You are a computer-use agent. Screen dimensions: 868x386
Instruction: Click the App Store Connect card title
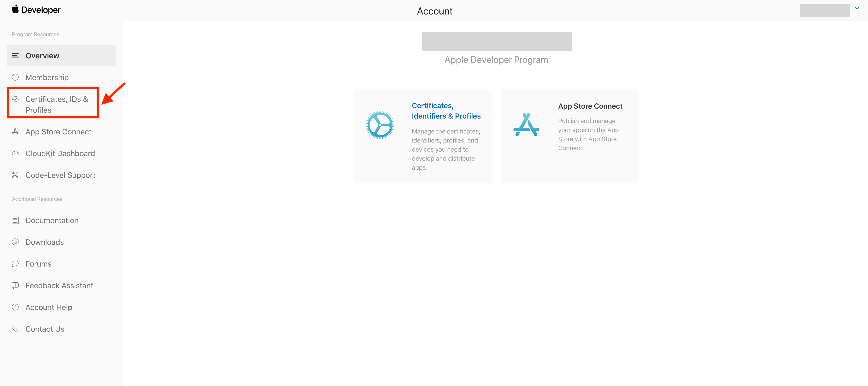point(590,106)
